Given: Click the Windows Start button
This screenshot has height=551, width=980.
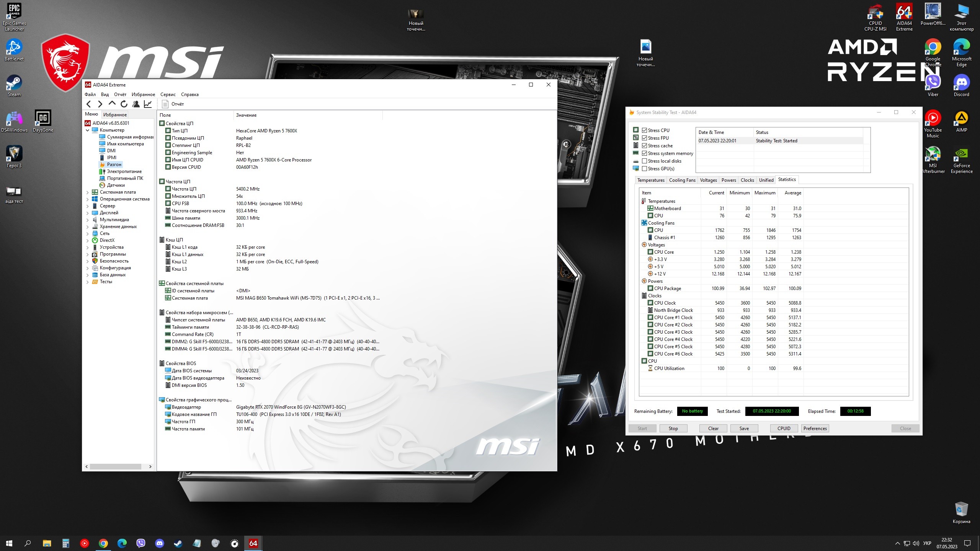Looking at the screenshot, I should tap(9, 543).
